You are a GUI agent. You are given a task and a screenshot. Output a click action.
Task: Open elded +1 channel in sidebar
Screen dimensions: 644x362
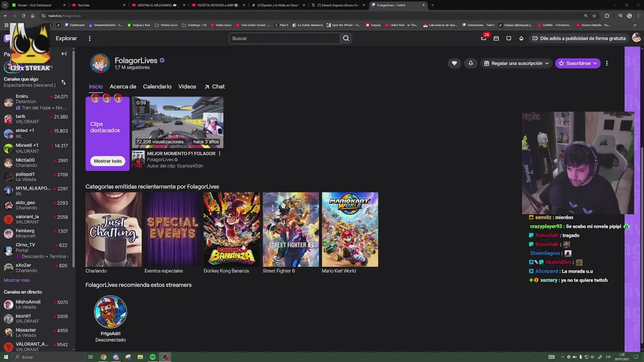pos(36,133)
